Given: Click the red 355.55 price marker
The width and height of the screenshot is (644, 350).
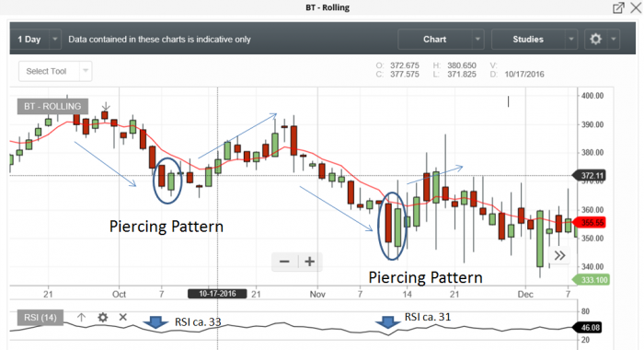Looking at the screenshot, I should click(590, 223).
